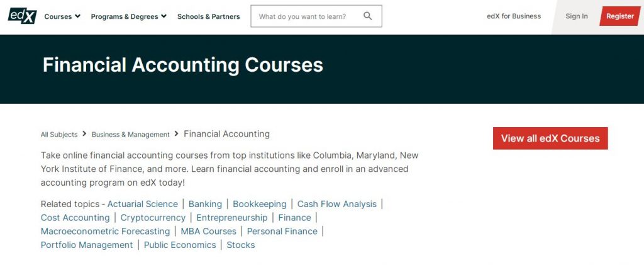Click the search magnifier icon
Screen dimensions: 644x265
(368, 16)
